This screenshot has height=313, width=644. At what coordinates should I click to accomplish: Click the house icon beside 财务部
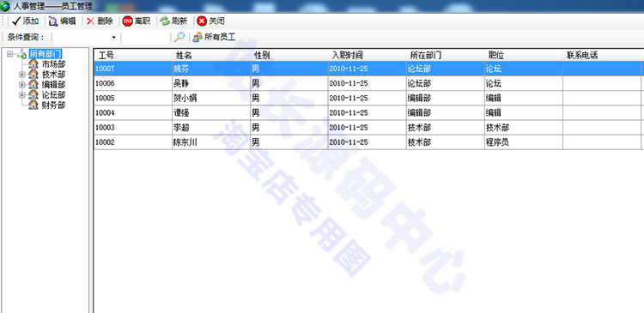point(33,105)
